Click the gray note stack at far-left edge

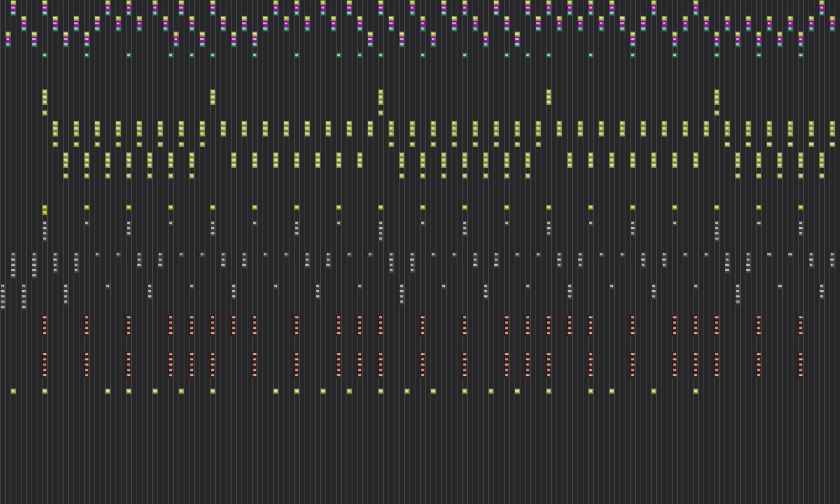[x=3, y=297]
